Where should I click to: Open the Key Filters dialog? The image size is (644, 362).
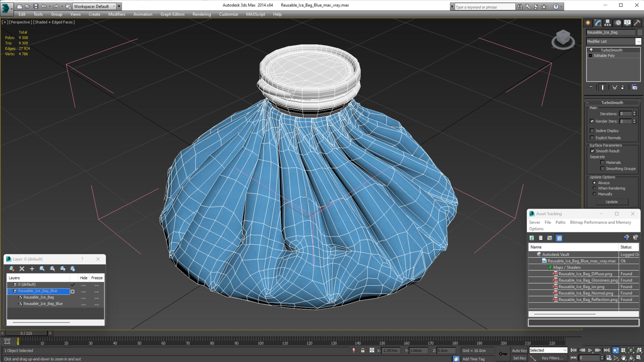[552, 358]
